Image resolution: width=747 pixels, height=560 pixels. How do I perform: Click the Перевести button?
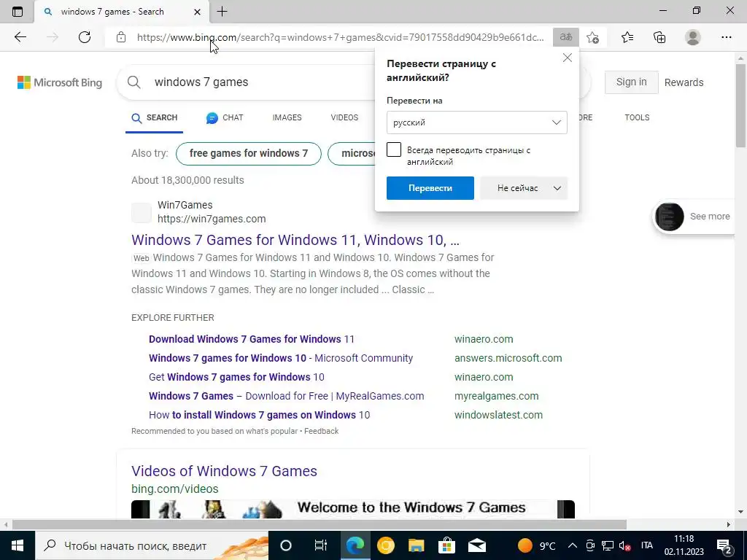point(430,188)
